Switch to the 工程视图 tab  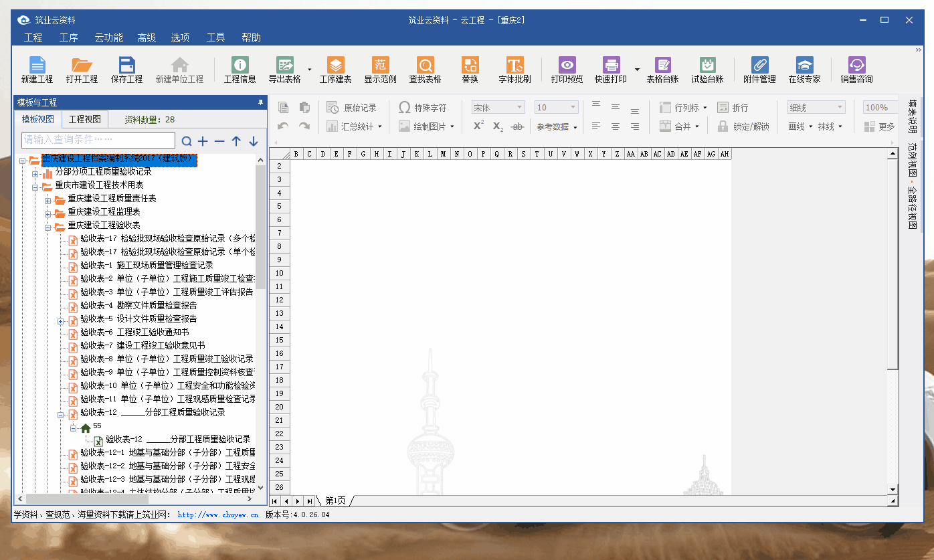click(85, 120)
